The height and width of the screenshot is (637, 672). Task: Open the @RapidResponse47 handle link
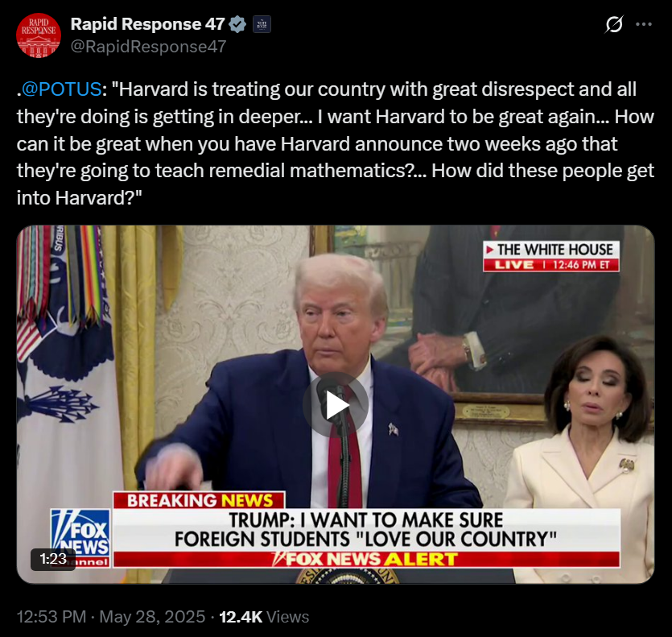(x=148, y=47)
